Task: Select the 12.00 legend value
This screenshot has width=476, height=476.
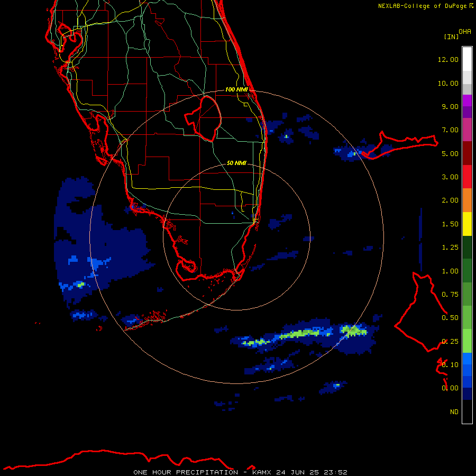Action: tap(448, 59)
